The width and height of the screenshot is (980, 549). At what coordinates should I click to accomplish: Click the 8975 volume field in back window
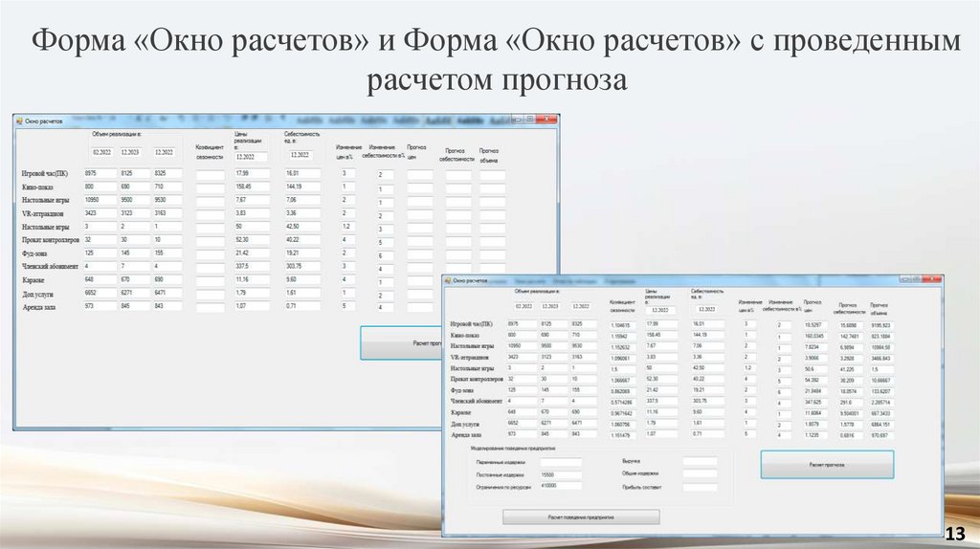[x=100, y=173]
